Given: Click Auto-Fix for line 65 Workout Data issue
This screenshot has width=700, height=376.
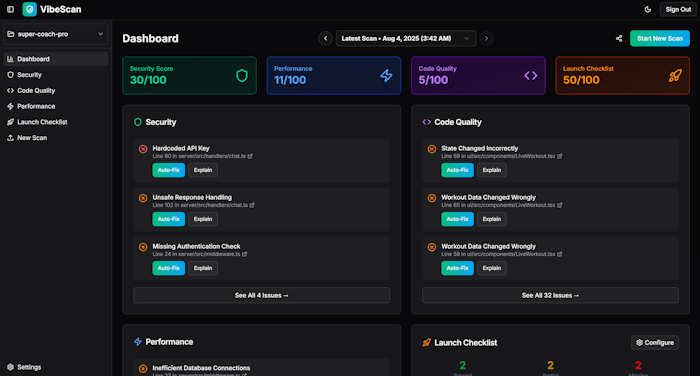Looking at the screenshot, I should pyautogui.click(x=457, y=219).
